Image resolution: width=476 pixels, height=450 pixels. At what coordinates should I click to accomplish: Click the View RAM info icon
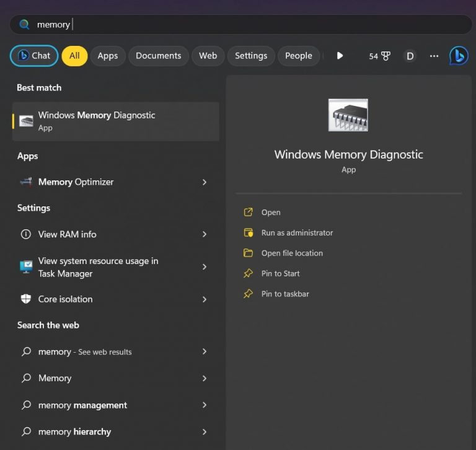coord(26,234)
